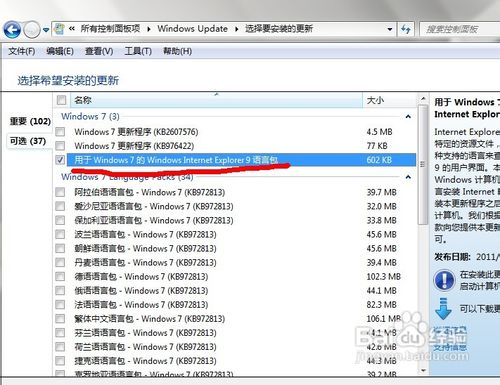Check the 波兰语语言包 checkbox
This screenshot has width=500, height=385.
(x=60, y=234)
